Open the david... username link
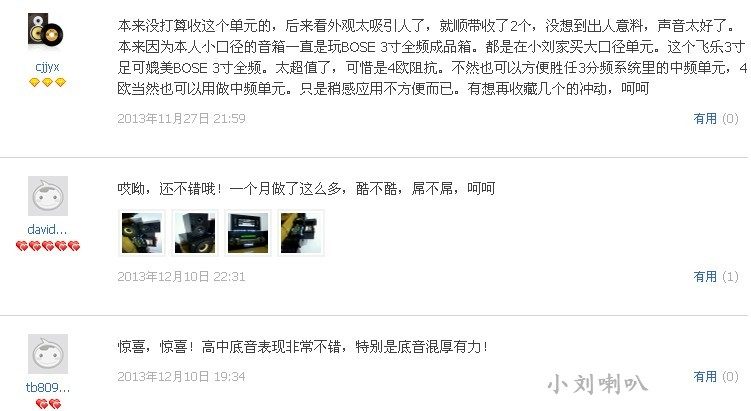Image resolution: width=751 pixels, height=411 pixels. pos(47,229)
